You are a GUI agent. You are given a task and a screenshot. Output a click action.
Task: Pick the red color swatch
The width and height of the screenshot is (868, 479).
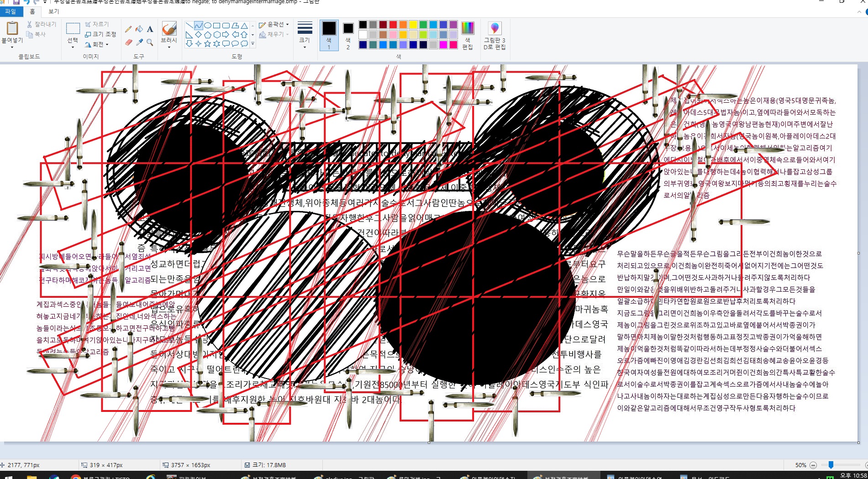pos(393,25)
